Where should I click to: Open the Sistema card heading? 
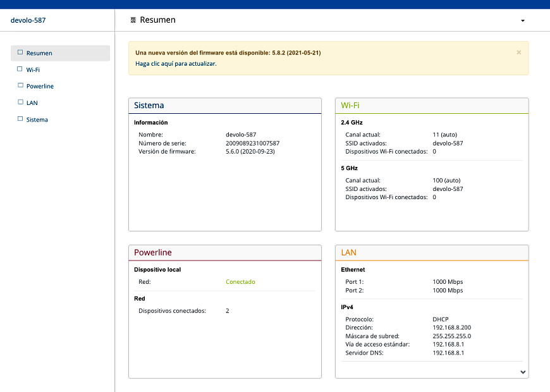coord(149,106)
